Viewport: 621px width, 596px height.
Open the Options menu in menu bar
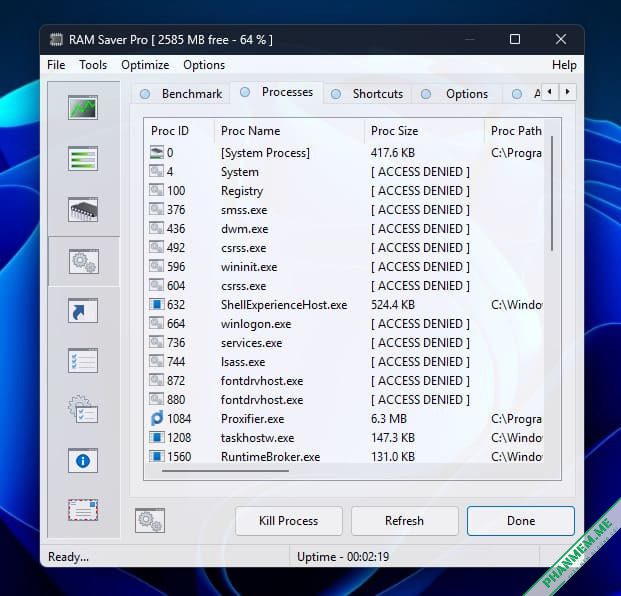204,65
